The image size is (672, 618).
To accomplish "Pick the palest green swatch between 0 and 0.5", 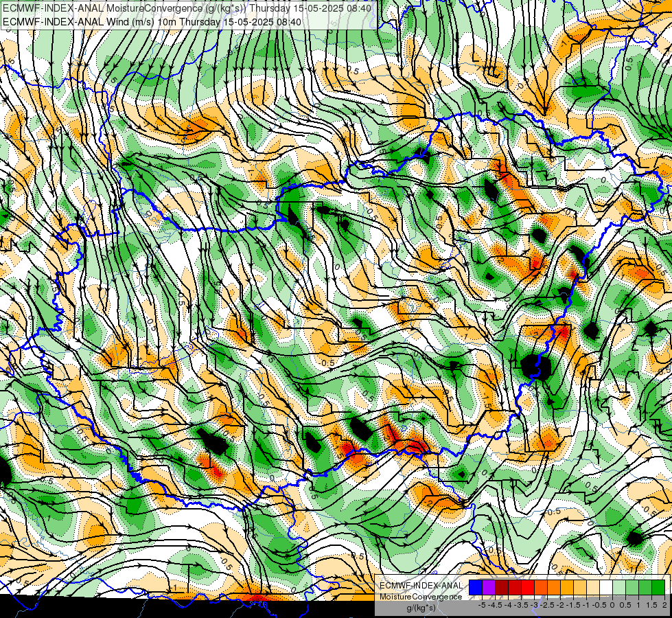I will pyautogui.click(x=619, y=587).
